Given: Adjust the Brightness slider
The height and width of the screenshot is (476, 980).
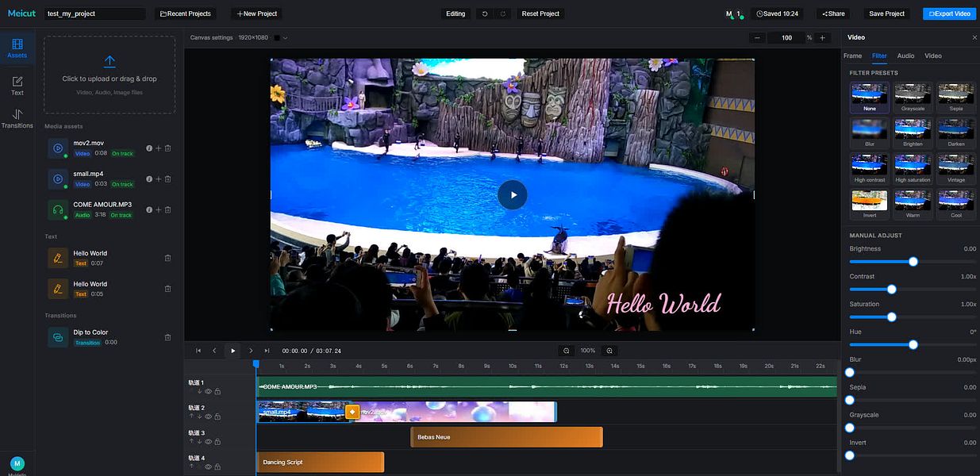Looking at the screenshot, I should click(x=913, y=262).
